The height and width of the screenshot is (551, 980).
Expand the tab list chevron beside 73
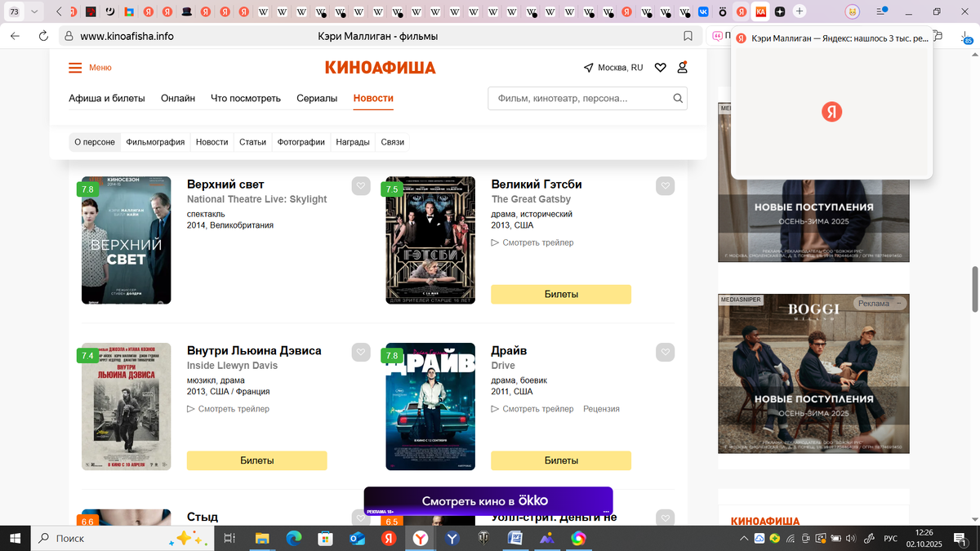pyautogui.click(x=34, y=11)
